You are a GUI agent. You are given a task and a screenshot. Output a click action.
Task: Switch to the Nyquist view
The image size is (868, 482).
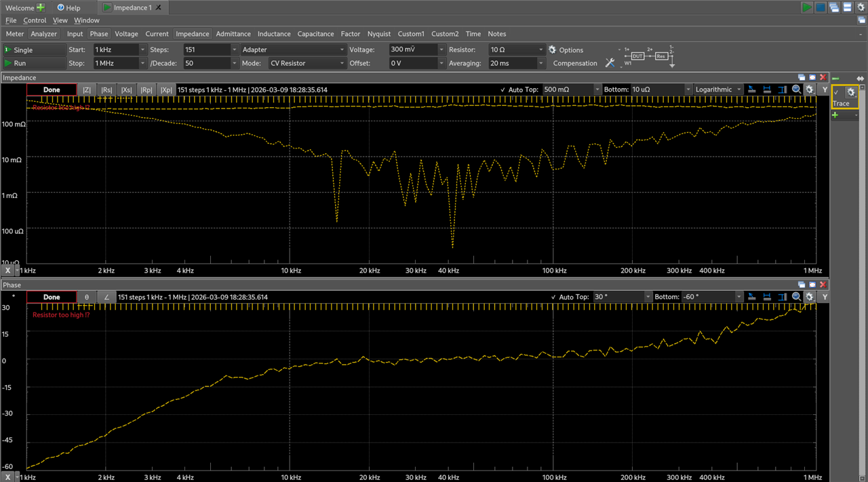pyautogui.click(x=379, y=34)
